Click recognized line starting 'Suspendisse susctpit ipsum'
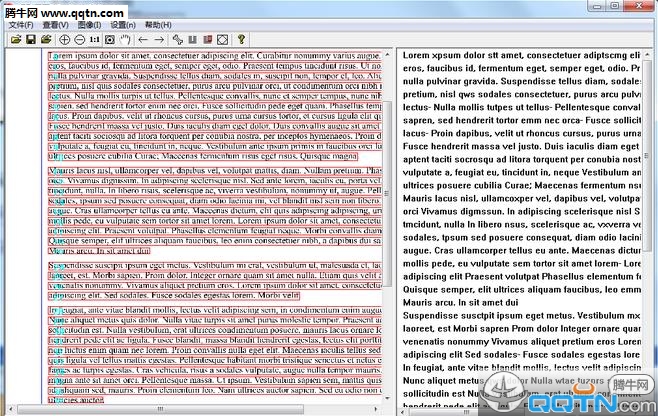The height and width of the screenshot is (416, 658). tap(521, 316)
